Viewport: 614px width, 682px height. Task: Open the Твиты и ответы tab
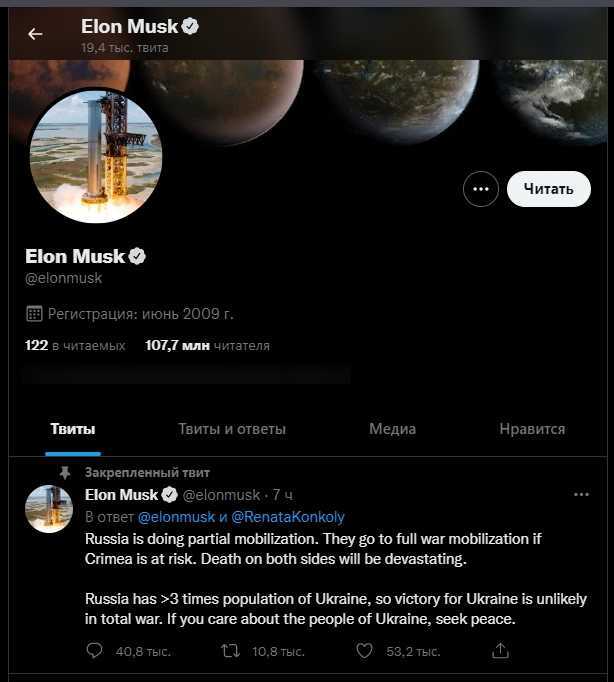click(x=232, y=429)
